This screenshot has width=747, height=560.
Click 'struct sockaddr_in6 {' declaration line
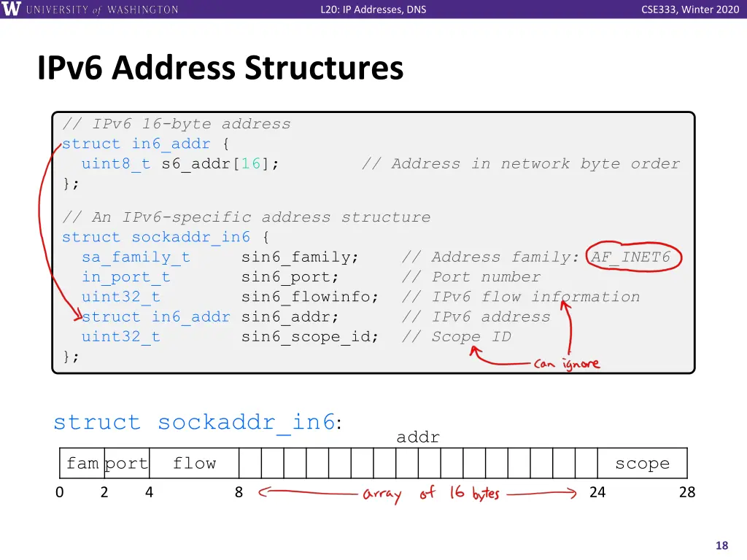[166, 237]
